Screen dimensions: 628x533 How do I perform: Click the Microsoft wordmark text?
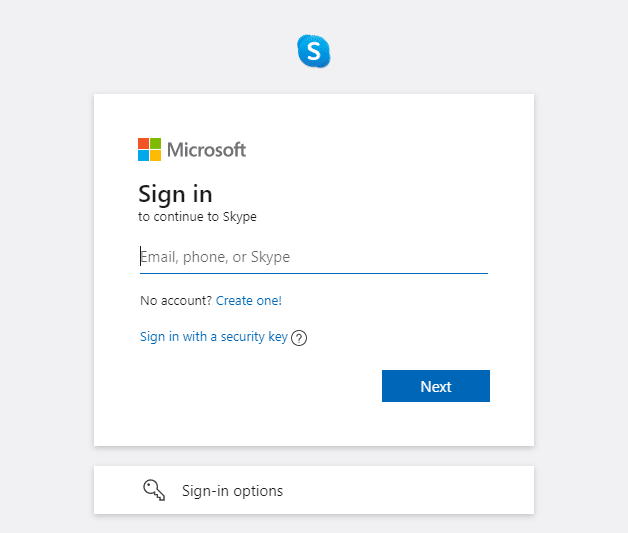click(x=206, y=150)
